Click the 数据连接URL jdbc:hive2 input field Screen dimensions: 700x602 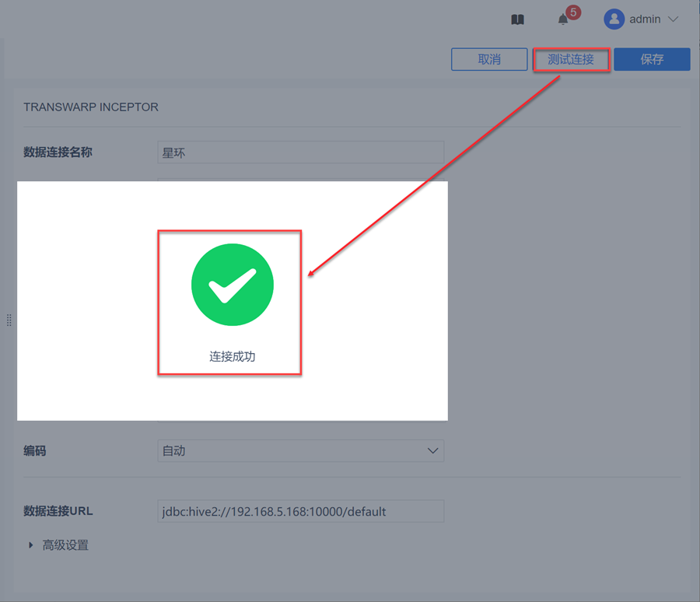(301, 511)
